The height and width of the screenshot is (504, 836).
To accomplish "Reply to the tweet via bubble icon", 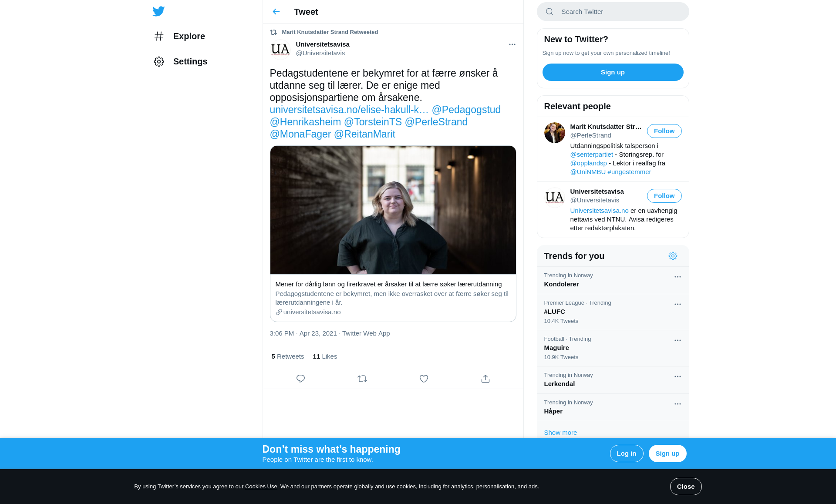I will tap(300, 379).
